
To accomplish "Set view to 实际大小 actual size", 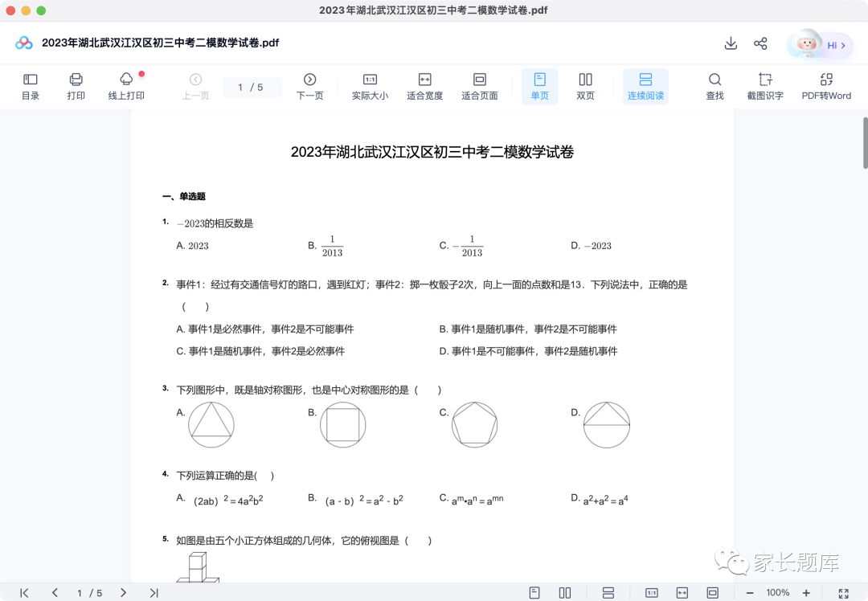I will coord(370,87).
